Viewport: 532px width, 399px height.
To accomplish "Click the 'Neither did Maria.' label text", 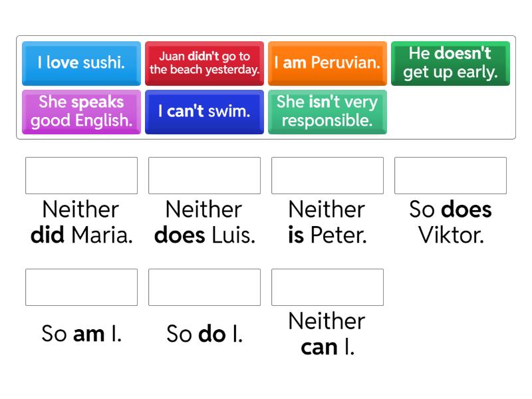I will point(81,222).
